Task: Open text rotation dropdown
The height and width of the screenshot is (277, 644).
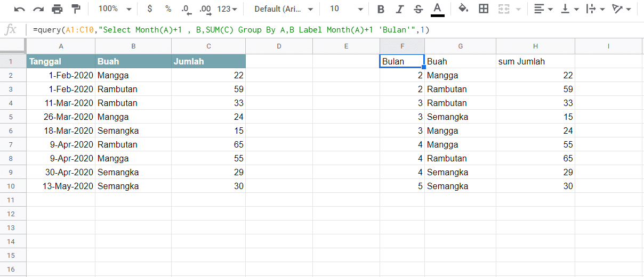Action: tap(621, 9)
